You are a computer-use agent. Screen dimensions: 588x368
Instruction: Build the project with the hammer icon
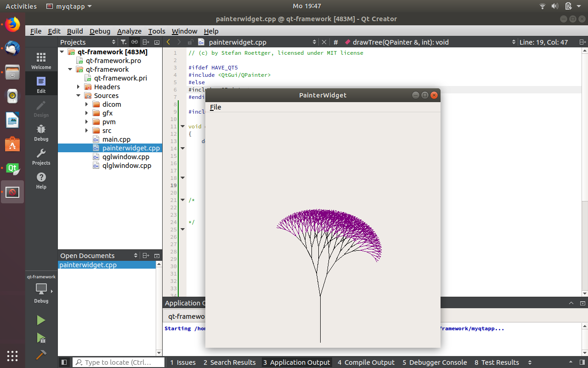[x=41, y=355]
